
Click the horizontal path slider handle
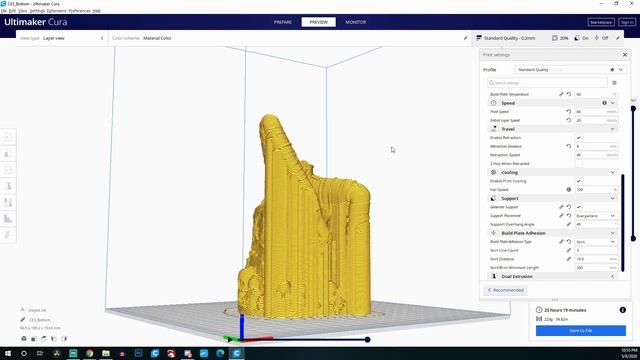pos(367,340)
